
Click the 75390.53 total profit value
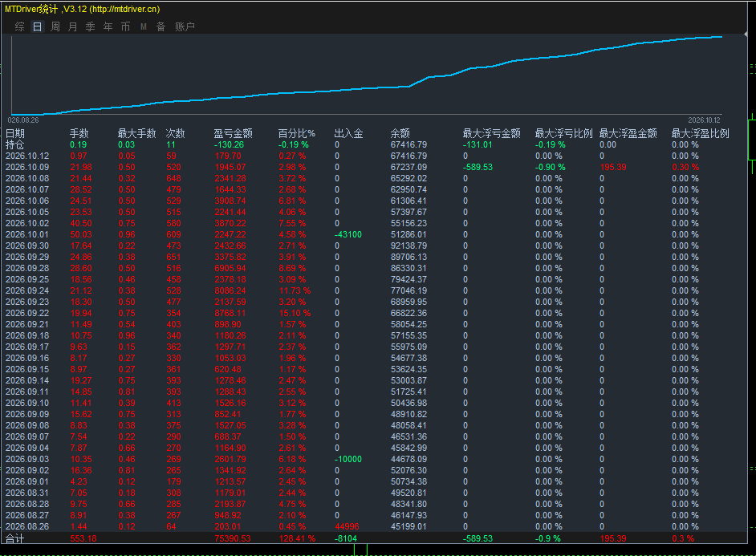pos(233,538)
